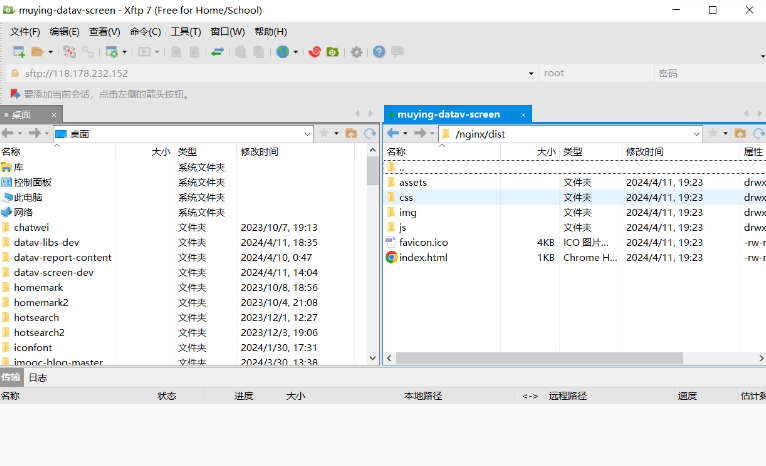Click the New Session toolbar icon

tap(19, 51)
